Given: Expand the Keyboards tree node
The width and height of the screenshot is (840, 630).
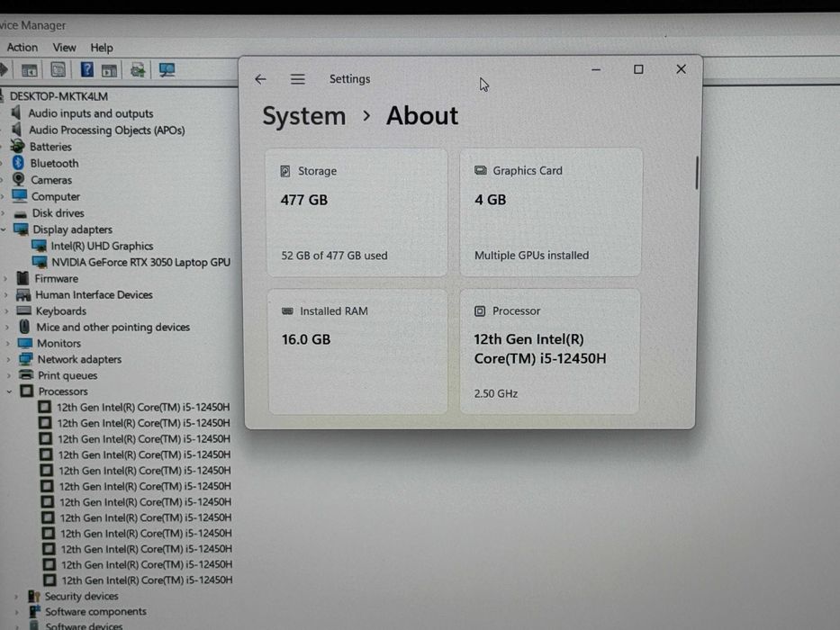Looking at the screenshot, I should click(x=6, y=311).
